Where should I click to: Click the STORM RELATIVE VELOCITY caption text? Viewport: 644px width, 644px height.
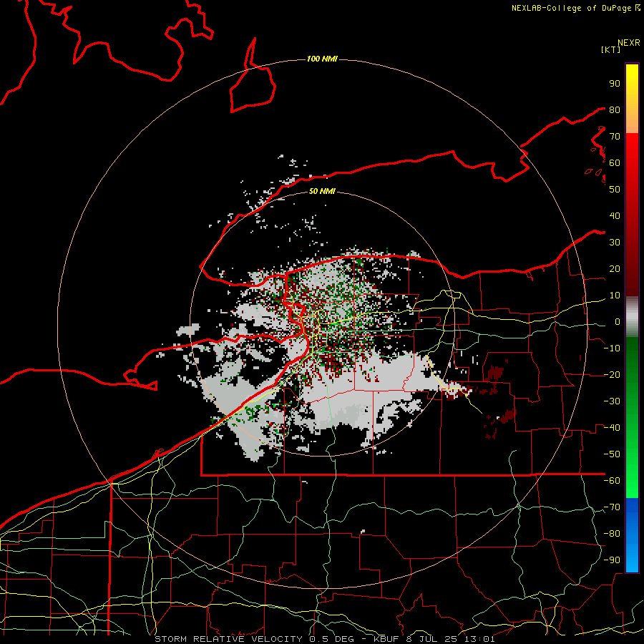[229, 639]
